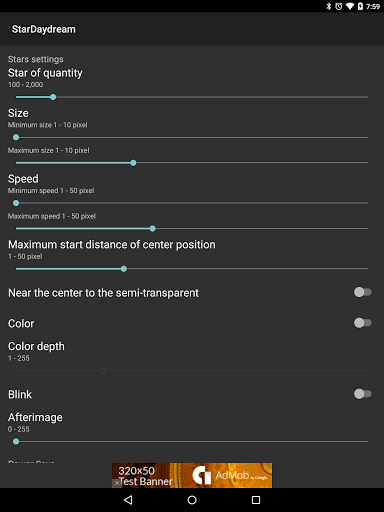Turn on the Color switch
Image resolution: width=384 pixels, height=512 pixels.
pyautogui.click(x=363, y=323)
